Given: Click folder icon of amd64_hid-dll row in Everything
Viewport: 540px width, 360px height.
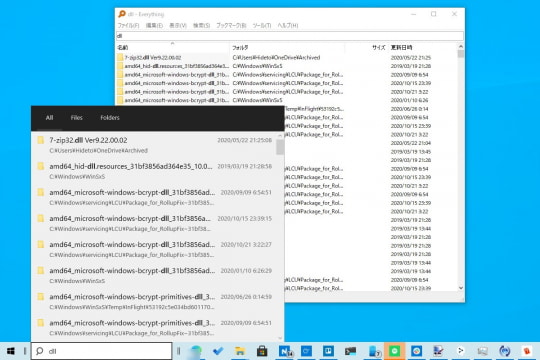Looking at the screenshot, I should coord(120,66).
